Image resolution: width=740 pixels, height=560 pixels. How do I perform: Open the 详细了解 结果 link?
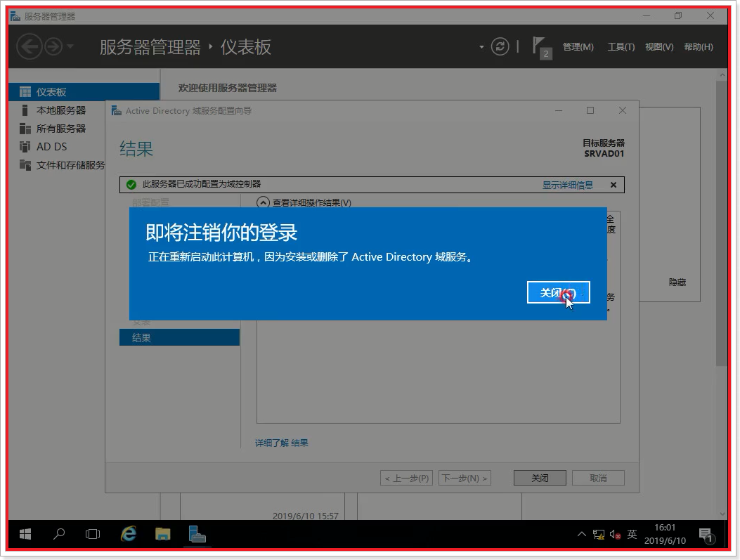[282, 443]
